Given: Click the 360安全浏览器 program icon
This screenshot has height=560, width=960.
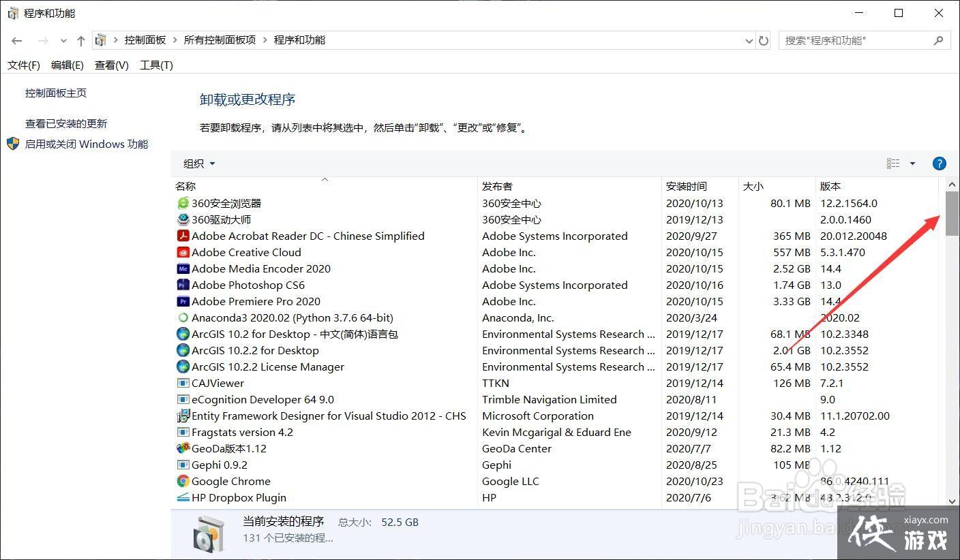Looking at the screenshot, I should (183, 203).
